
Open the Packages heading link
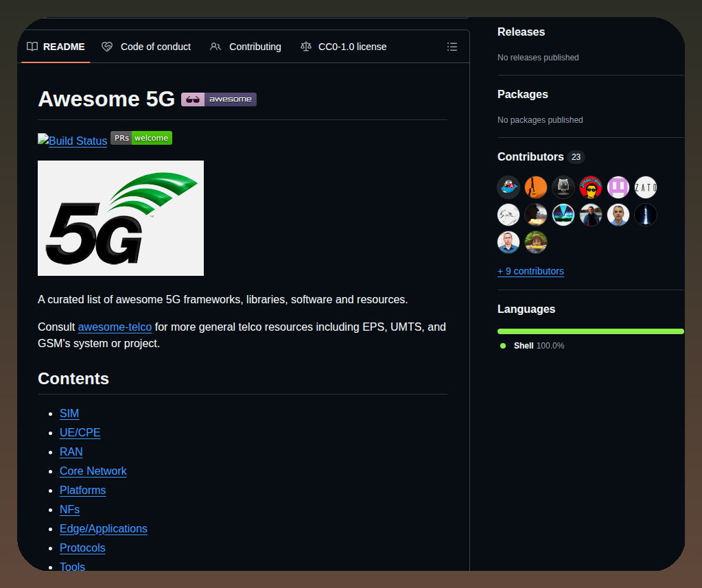coord(522,94)
